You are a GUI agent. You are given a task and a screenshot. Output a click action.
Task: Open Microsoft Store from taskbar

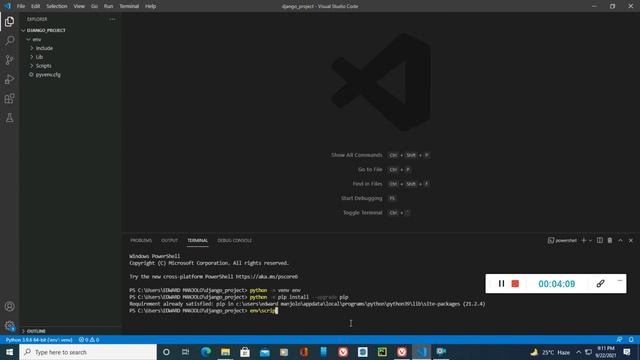click(x=245, y=352)
